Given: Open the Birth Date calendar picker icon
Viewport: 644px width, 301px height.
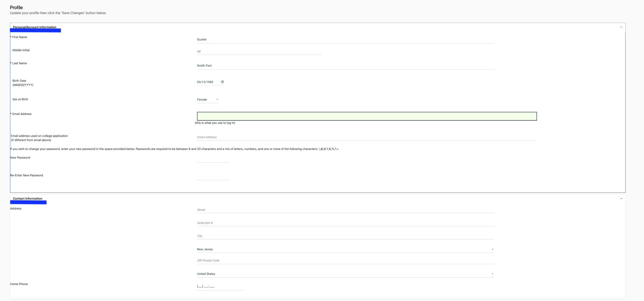Looking at the screenshot, I should [223, 82].
